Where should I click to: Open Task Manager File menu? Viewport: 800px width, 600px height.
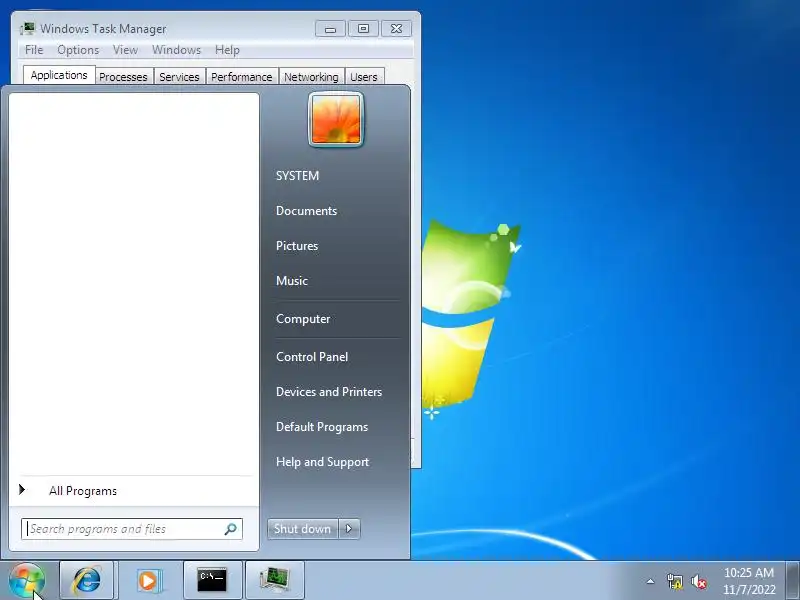(x=34, y=50)
